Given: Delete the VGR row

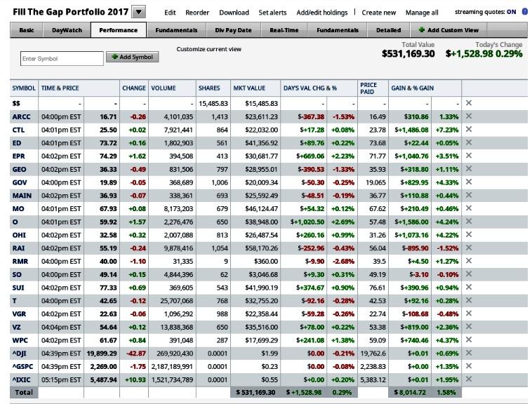Looking at the screenshot, I should pyautogui.click(x=469, y=314).
